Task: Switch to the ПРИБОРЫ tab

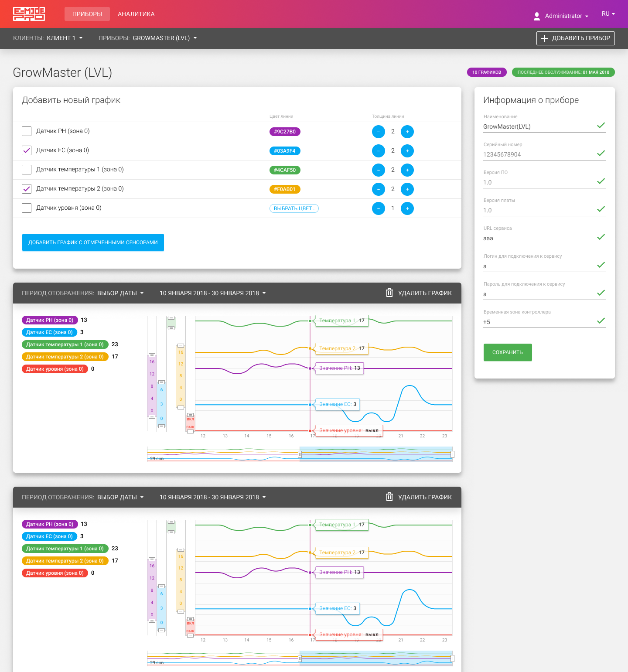Action: [87, 14]
